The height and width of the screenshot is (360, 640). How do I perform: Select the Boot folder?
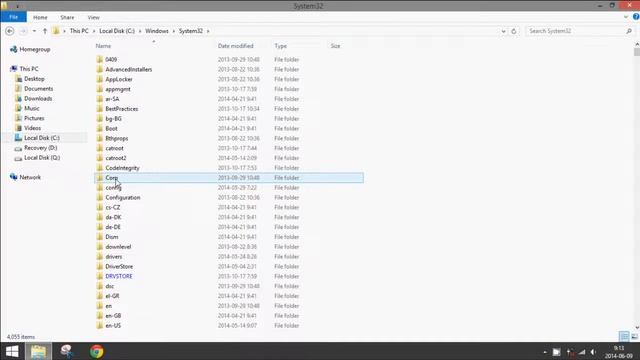pos(111,129)
